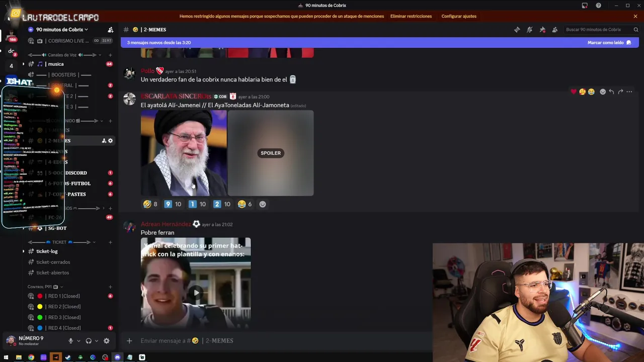This screenshot has height=362, width=644.
Task: Click invite icon on 2-MEMES channel
Action: click(x=104, y=141)
